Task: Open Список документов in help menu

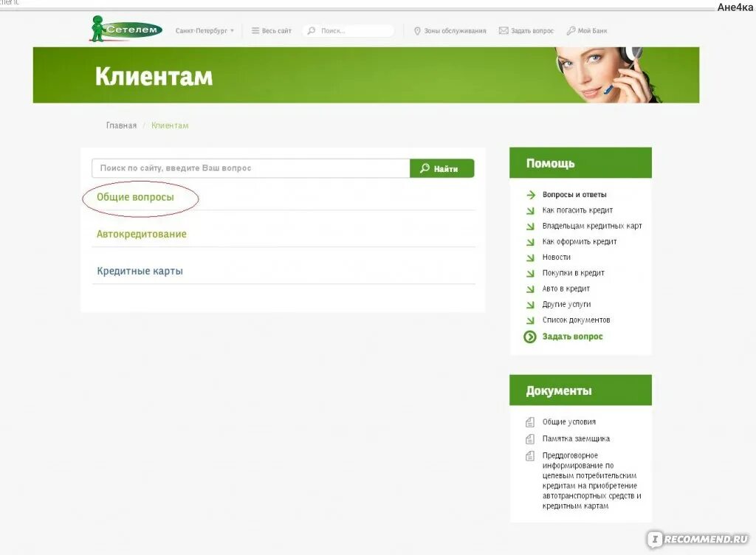Action: (x=576, y=320)
